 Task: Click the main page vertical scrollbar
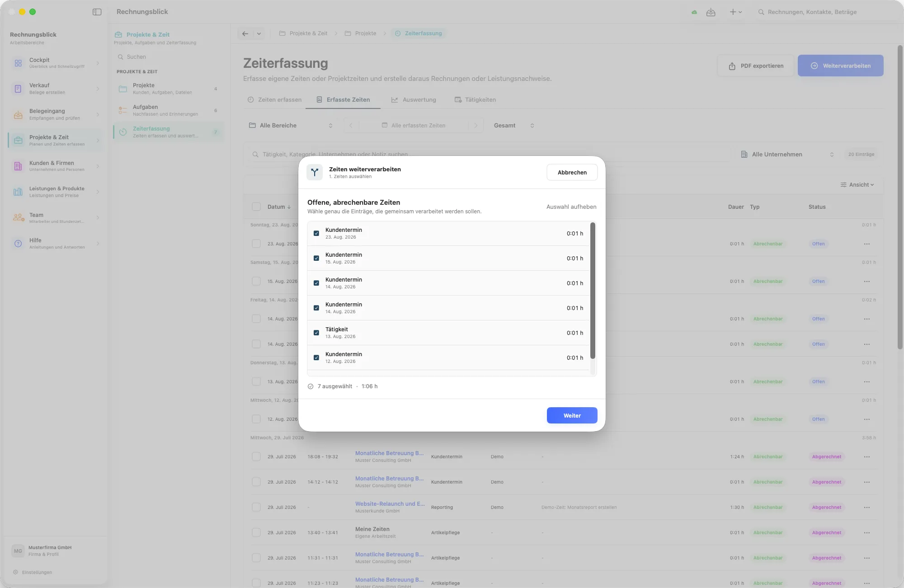click(x=900, y=197)
